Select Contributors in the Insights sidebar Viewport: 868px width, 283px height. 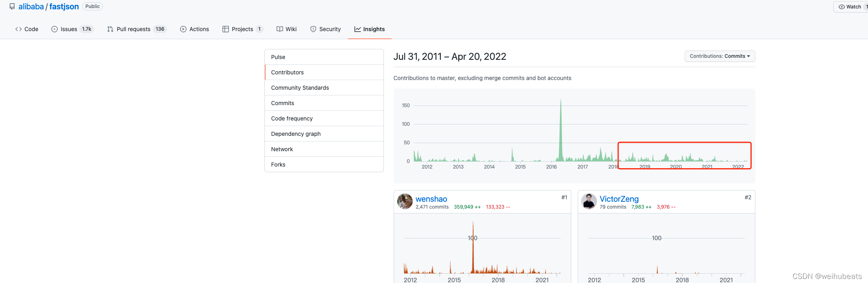pyautogui.click(x=324, y=72)
